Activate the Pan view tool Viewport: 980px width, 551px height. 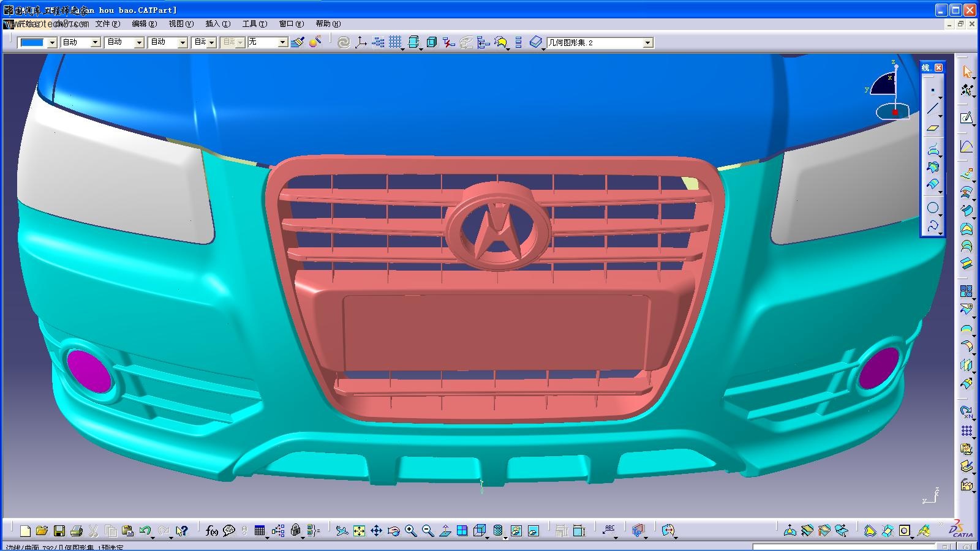376,531
